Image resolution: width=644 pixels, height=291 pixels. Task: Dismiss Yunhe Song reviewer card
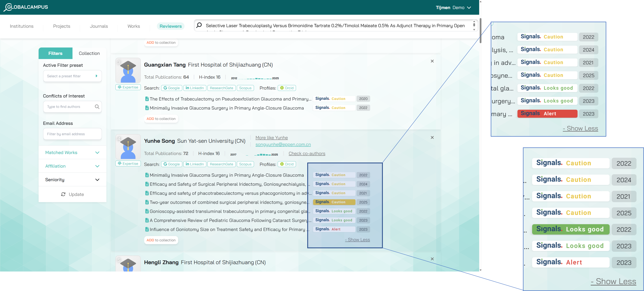pyautogui.click(x=432, y=137)
